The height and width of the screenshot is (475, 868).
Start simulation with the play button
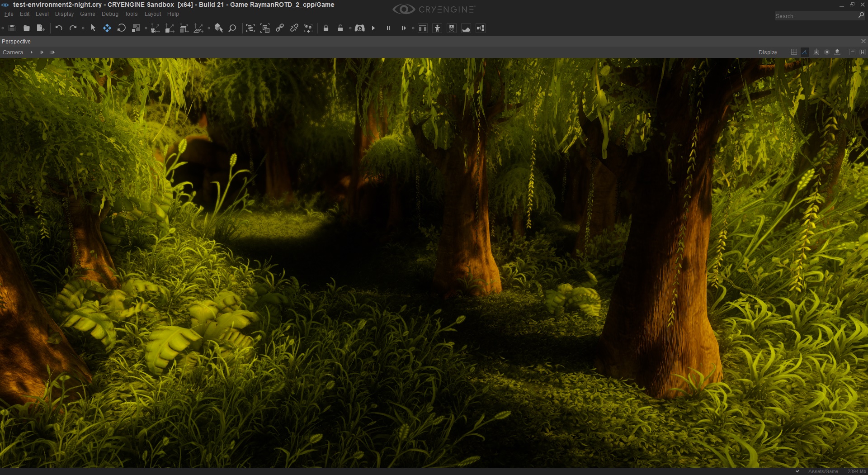pos(373,28)
